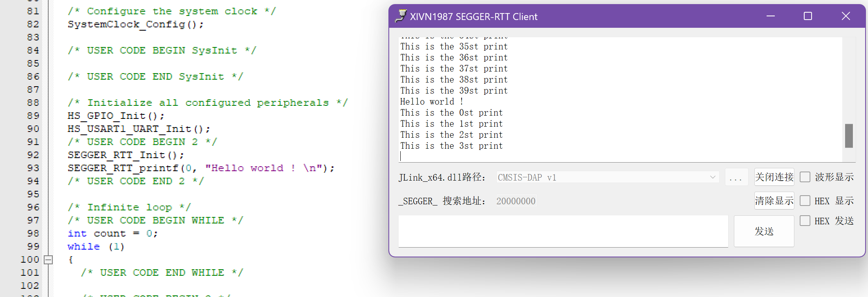Click the '...' browse button for dll path
Image resolution: width=868 pixels, height=297 pixels.
coord(736,177)
